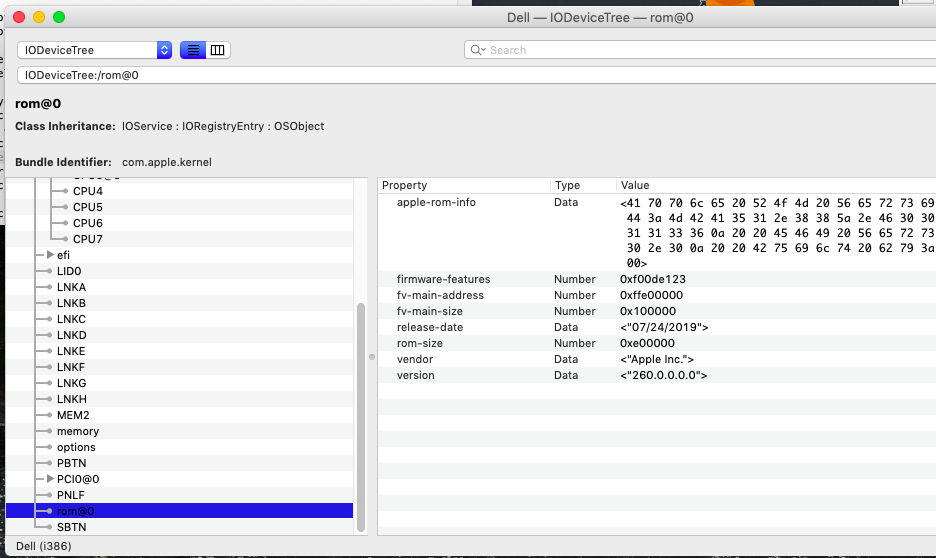Click the split-pane divider handle dot
936x558 pixels.
pos(372,357)
